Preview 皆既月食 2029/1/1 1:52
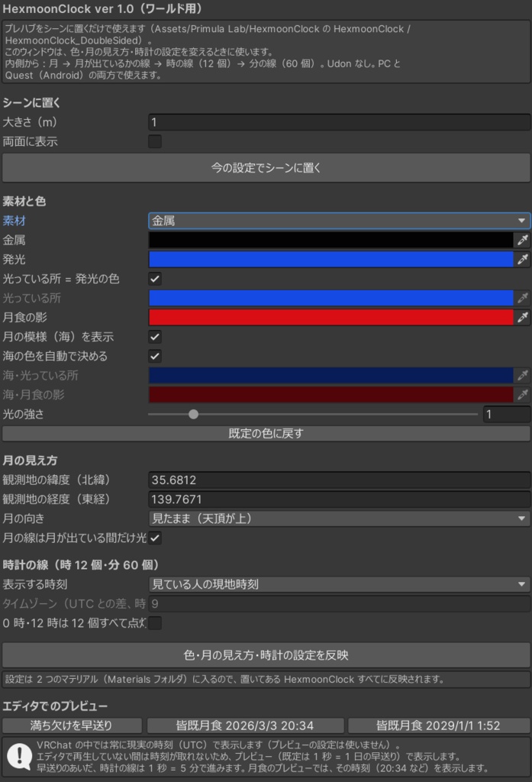This screenshot has width=532, height=782. tap(439, 725)
